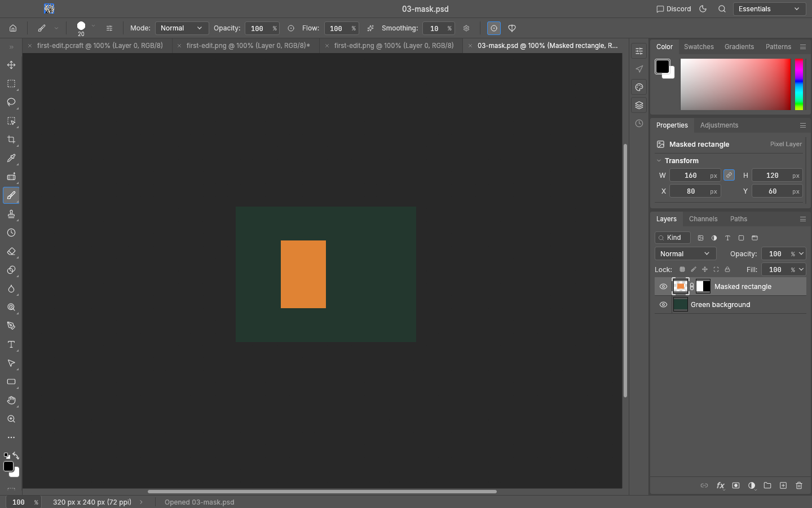Select the Lasso tool
Viewport: 812px width, 508px height.
click(11, 102)
